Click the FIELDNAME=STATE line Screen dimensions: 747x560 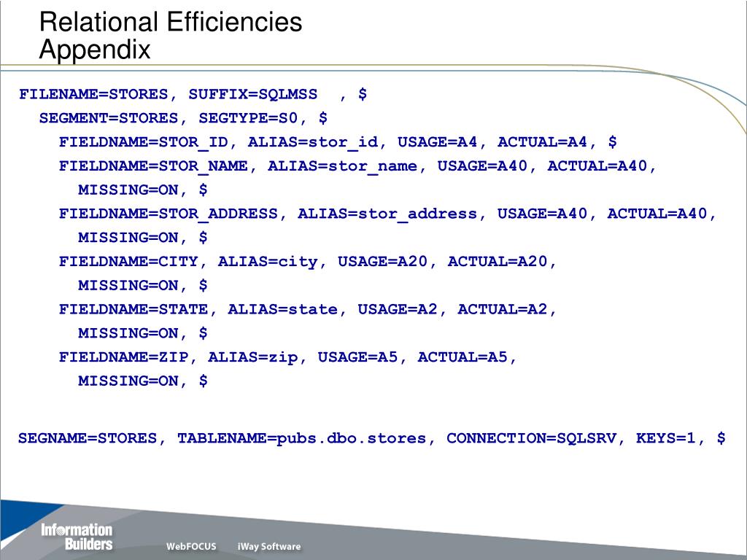click(x=308, y=309)
